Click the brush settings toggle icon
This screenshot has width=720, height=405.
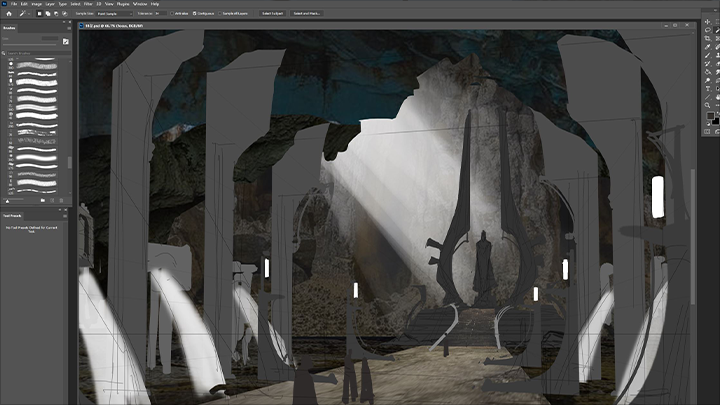coord(66,41)
